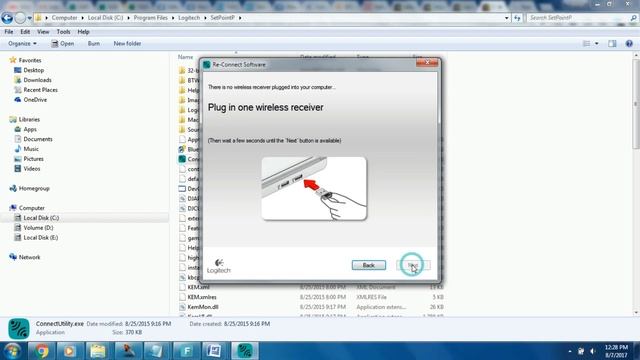Close the Re-Connect Software dialog

[x=427, y=62]
